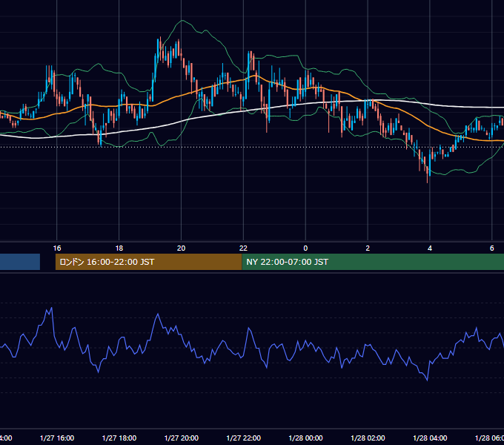Click the blue session bar before London
504x445 pixels.
pyautogui.click(x=20, y=262)
